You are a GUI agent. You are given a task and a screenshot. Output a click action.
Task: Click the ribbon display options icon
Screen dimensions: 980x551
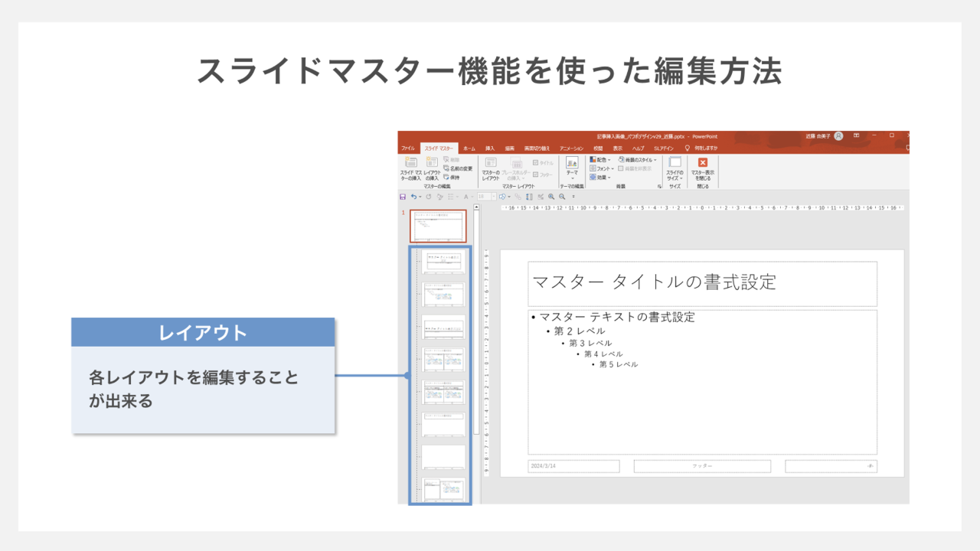(856, 135)
